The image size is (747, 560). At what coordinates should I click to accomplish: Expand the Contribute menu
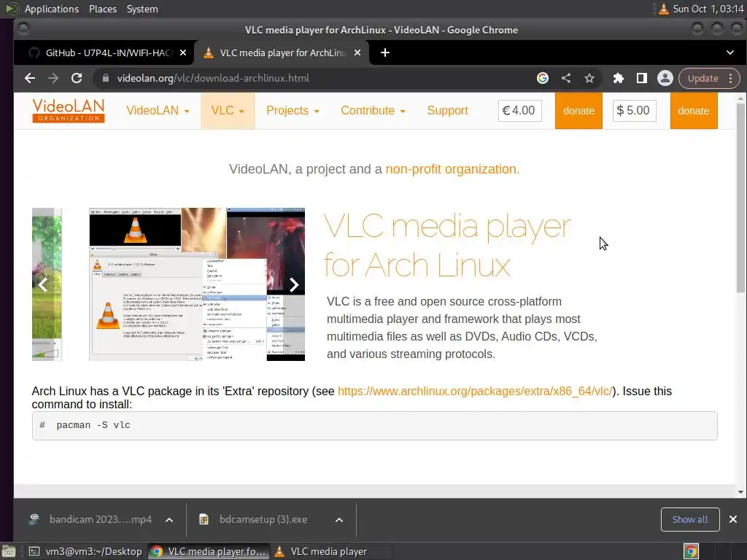coord(373,111)
